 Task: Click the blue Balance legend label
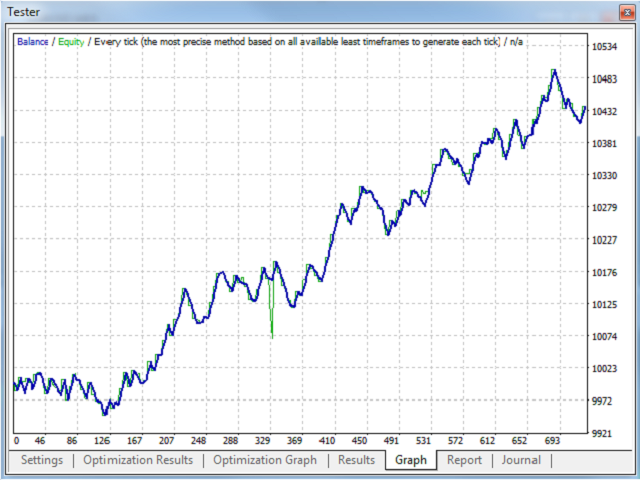tap(35, 42)
